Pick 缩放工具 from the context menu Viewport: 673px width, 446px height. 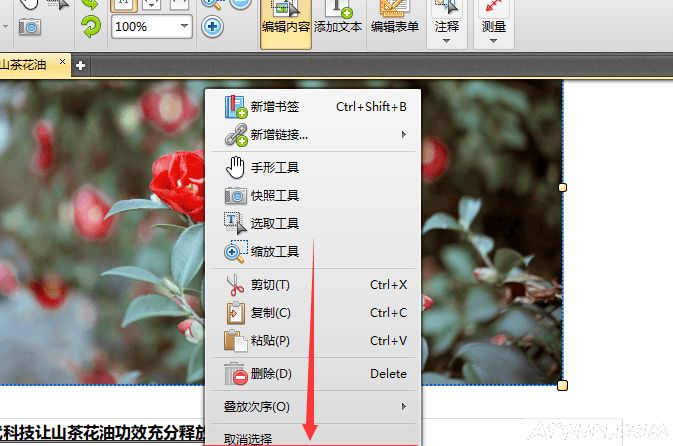click(x=314, y=252)
